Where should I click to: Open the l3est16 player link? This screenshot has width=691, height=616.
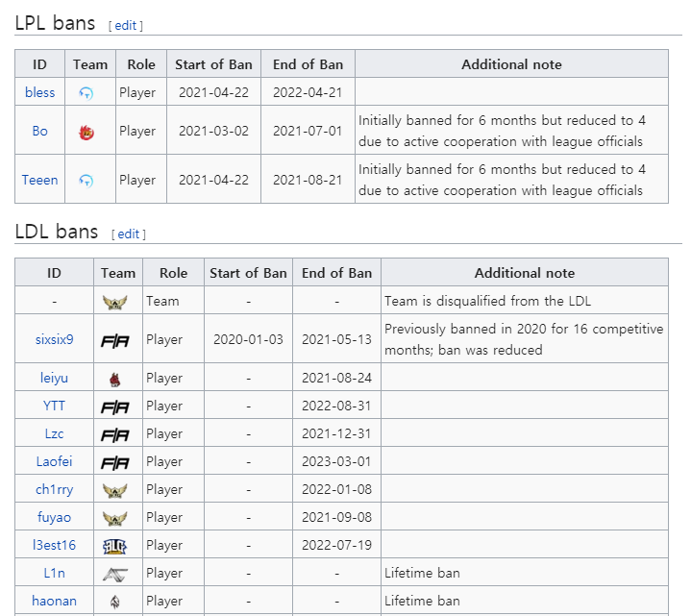[54, 545]
